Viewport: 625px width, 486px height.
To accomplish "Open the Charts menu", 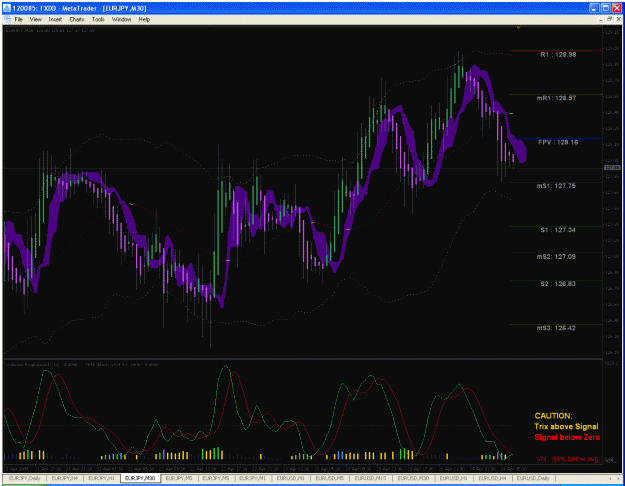I will (77, 19).
